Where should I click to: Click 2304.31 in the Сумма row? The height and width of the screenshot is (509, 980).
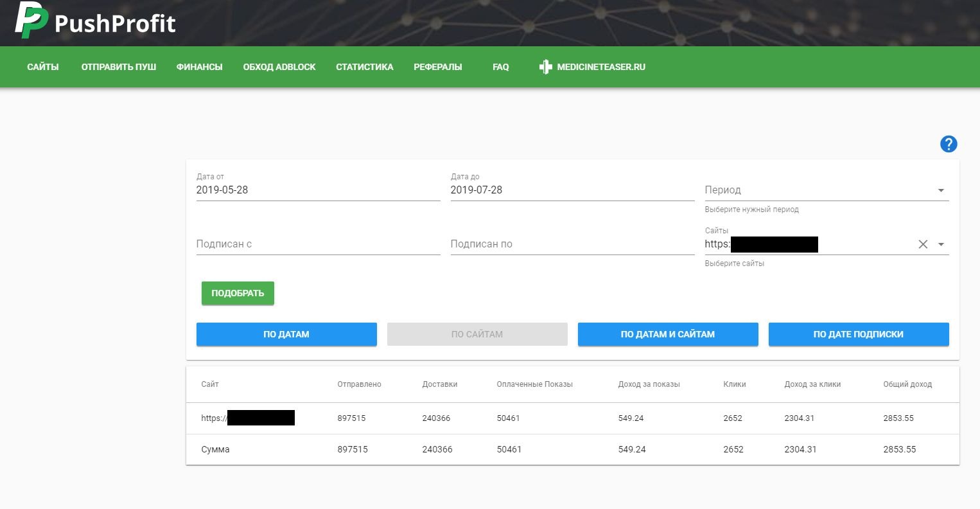(x=800, y=449)
